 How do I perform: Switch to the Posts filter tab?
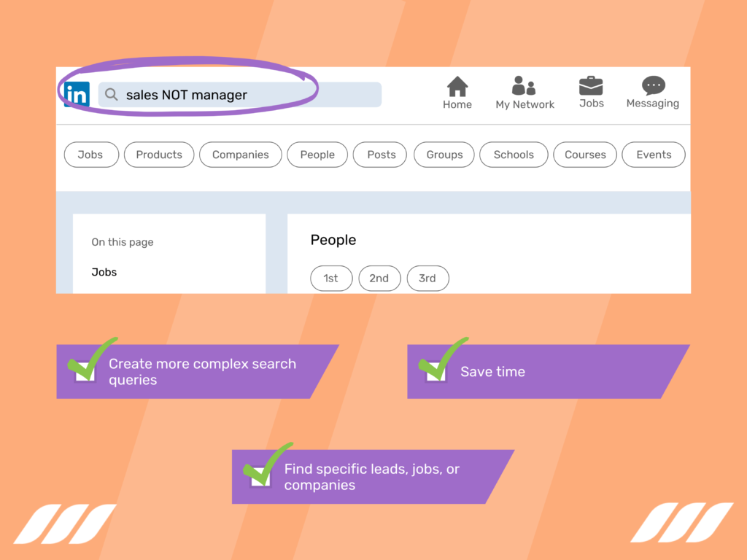point(379,155)
